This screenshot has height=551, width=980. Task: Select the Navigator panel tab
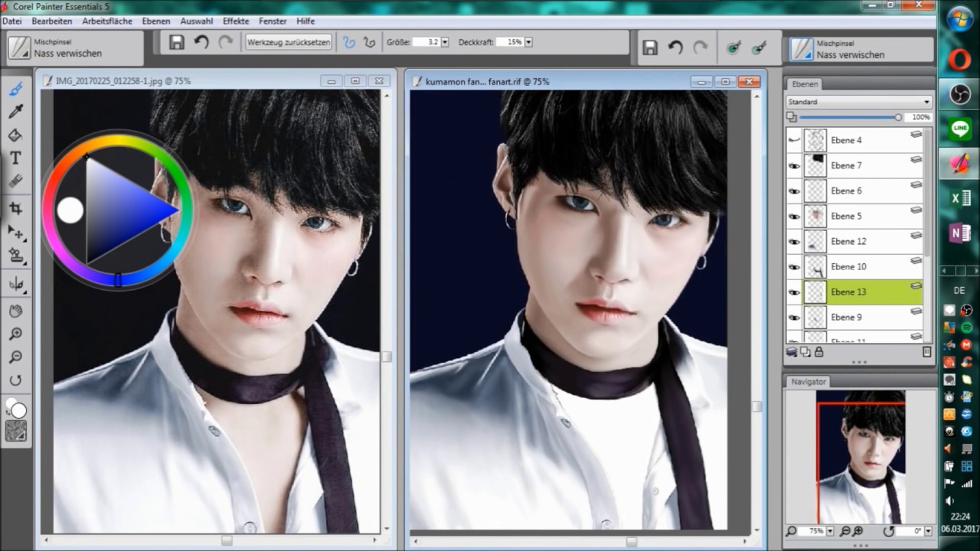point(809,381)
